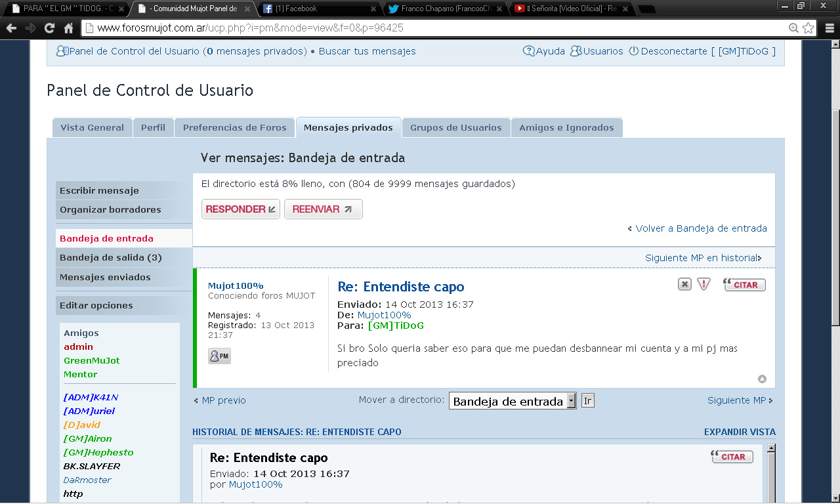Open Bandeja de salida (3) folder

110,257
